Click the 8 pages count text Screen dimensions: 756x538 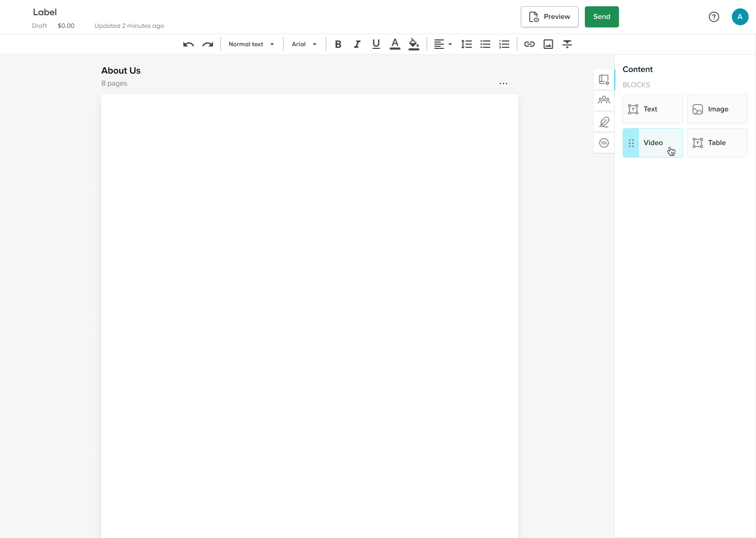pyautogui.click(x=114, y=84)
